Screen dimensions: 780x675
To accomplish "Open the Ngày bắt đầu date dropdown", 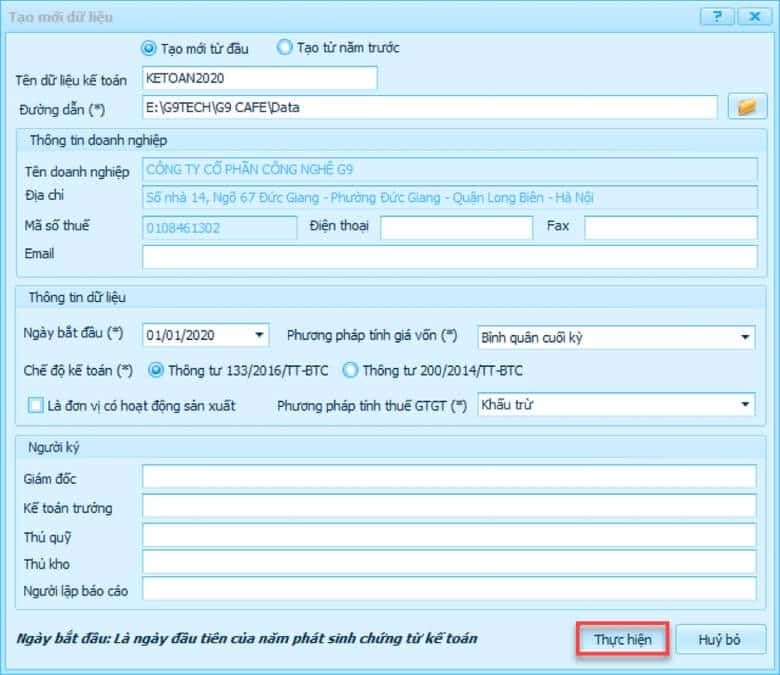I will coord(259,335).
